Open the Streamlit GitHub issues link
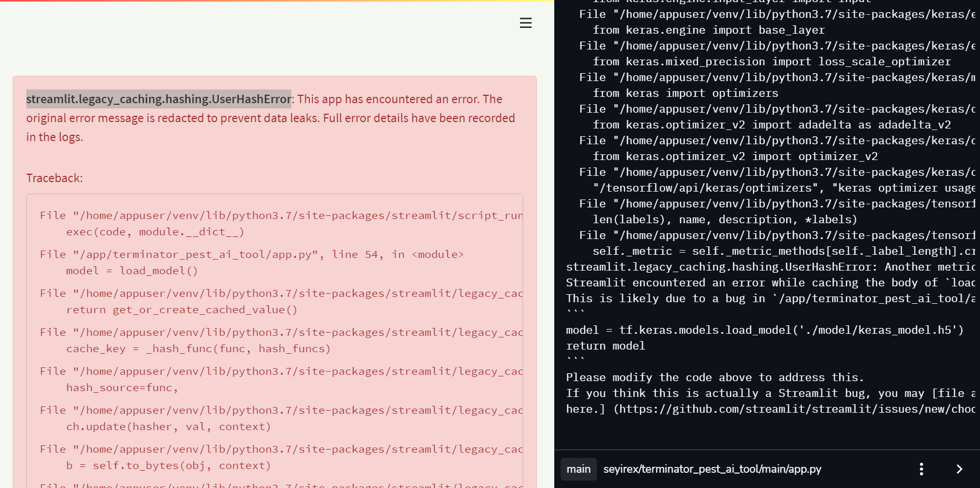 [790, 409]
